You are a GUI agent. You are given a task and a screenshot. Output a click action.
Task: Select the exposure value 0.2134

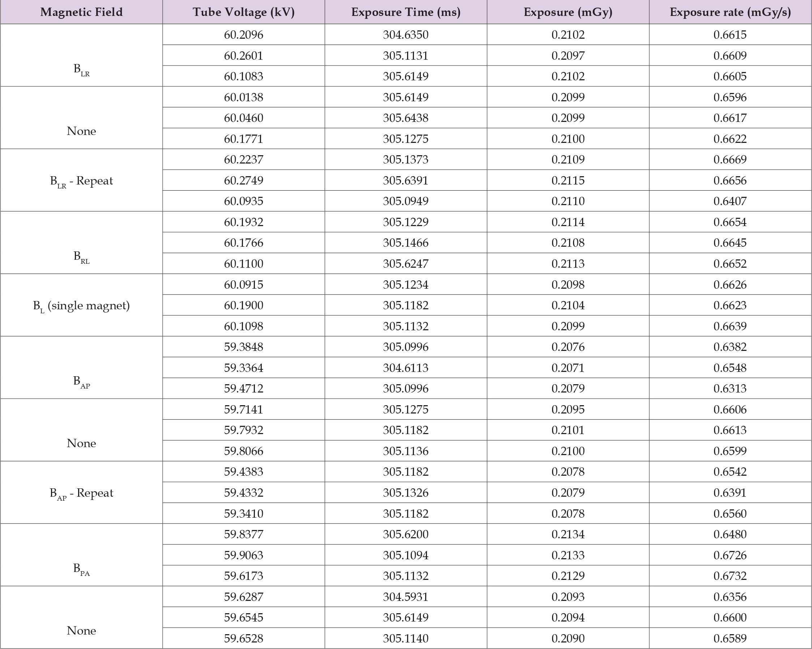(x=568, y=534)
